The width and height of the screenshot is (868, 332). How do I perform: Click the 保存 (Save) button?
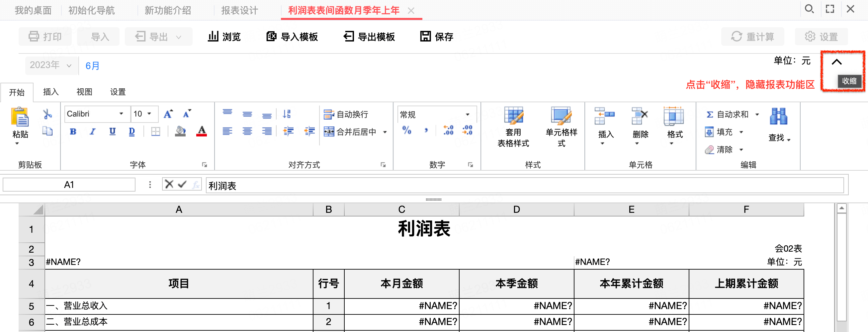[437, 37]
